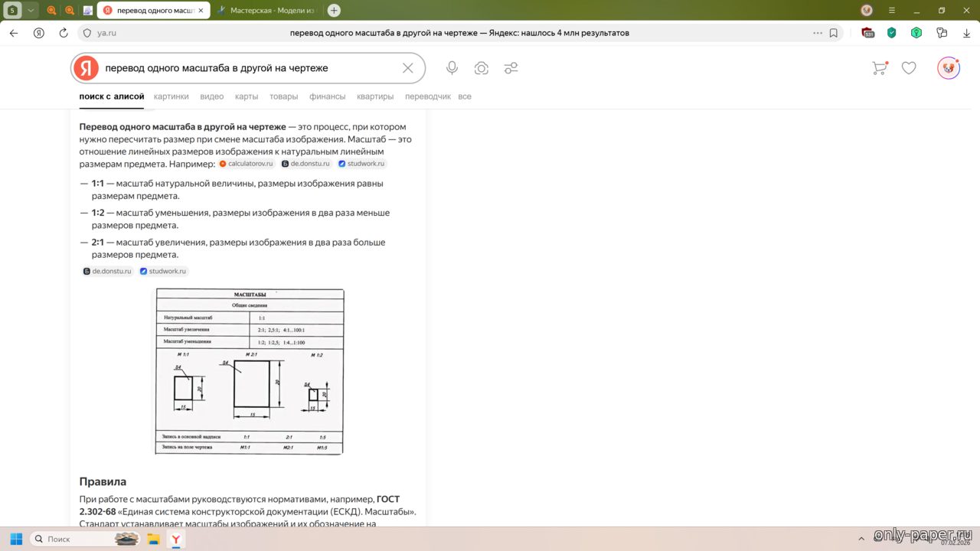Screen dimensions: 980x551
Task: Open the shopping cart icon
Action: 880,68
